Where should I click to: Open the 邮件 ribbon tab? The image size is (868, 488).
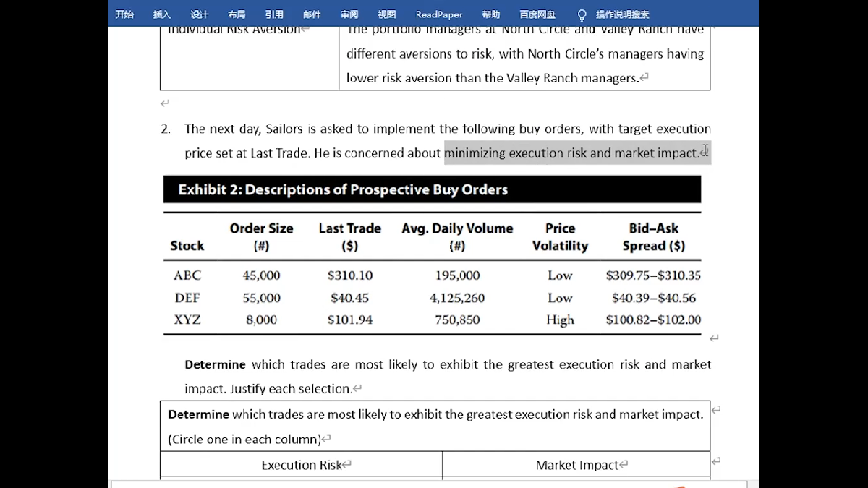pos(312,14)
